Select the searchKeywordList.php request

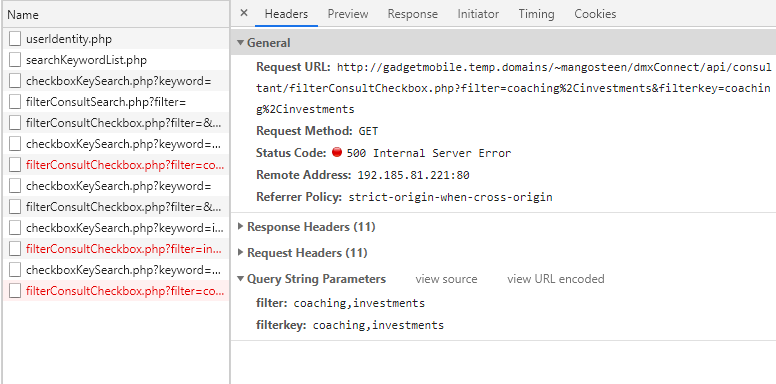point(116,60)
